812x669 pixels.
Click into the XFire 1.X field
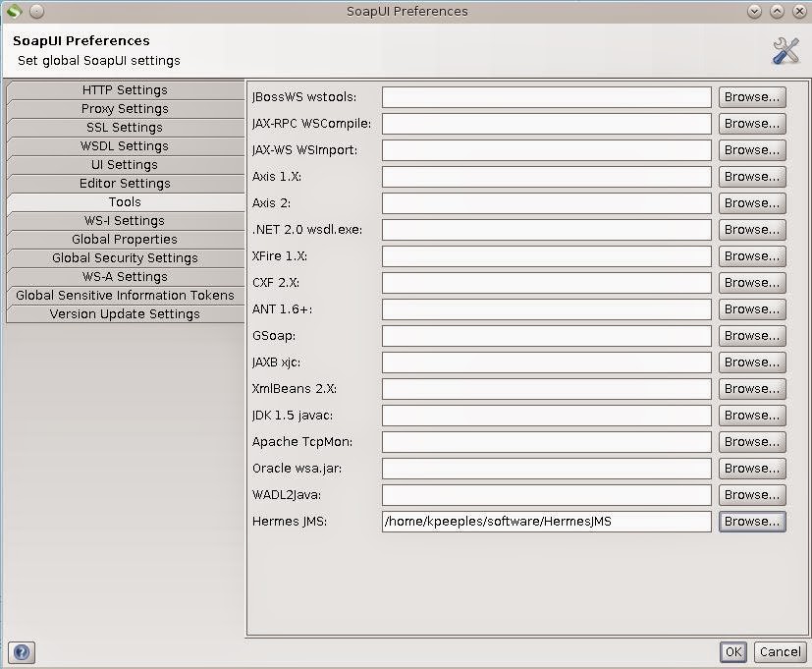pos(546,256)
